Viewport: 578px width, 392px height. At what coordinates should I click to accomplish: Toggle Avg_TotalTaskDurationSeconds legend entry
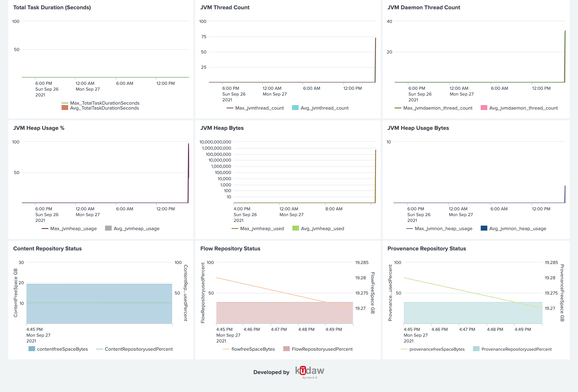click(100, 108)
